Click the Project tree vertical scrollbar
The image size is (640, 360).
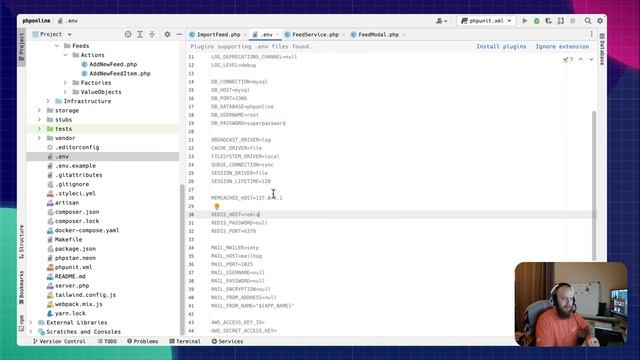tap(182, 259)
